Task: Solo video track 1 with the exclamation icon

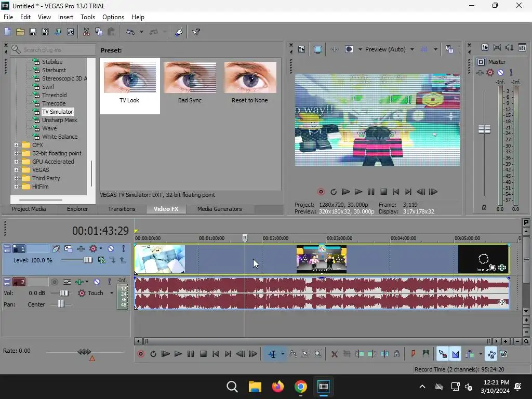Action: pos(123,249)
